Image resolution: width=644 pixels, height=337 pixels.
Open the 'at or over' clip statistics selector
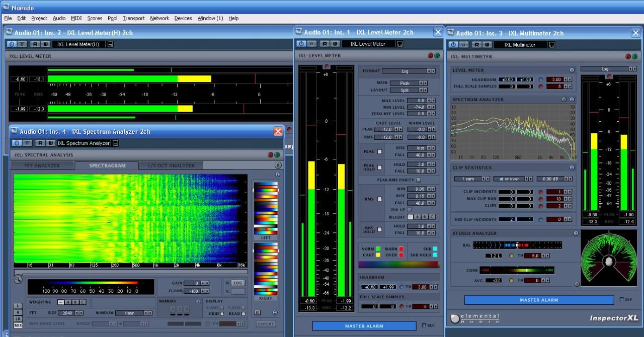tap(509, 179)
